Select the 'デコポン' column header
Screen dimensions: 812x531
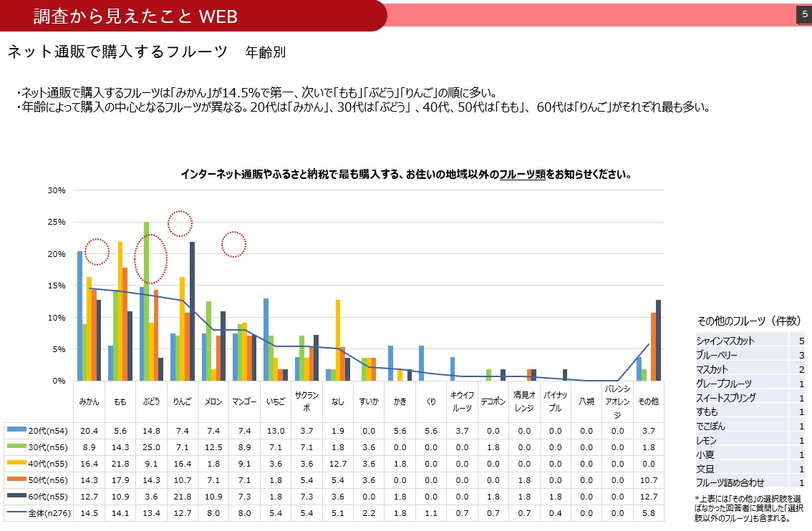[x=493, y=401]
